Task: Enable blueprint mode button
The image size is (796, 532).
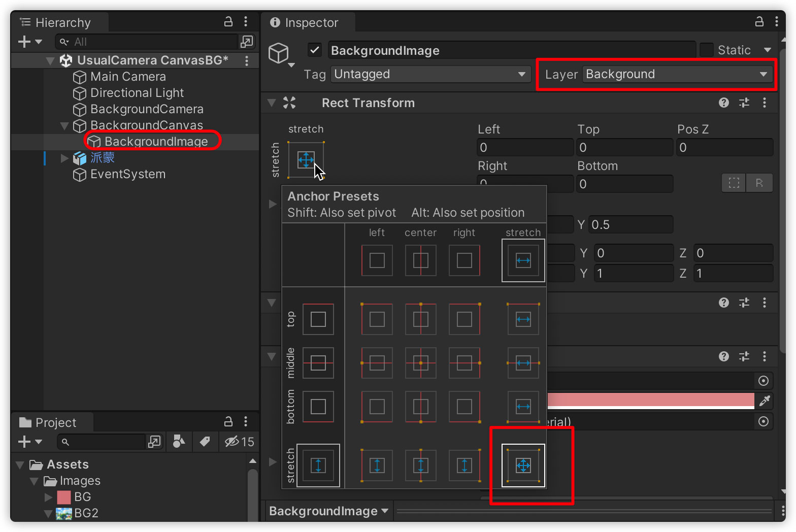Action: pos(734,183)
